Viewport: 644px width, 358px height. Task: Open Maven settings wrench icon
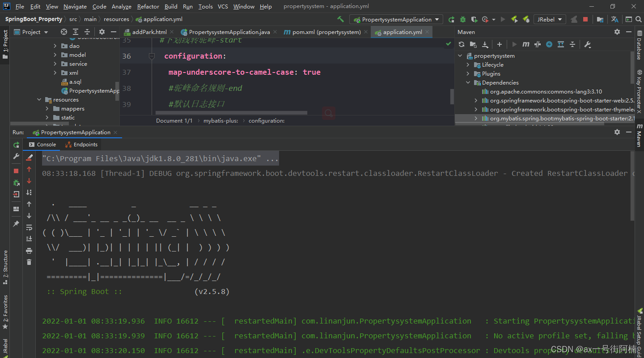pos(588,44)
